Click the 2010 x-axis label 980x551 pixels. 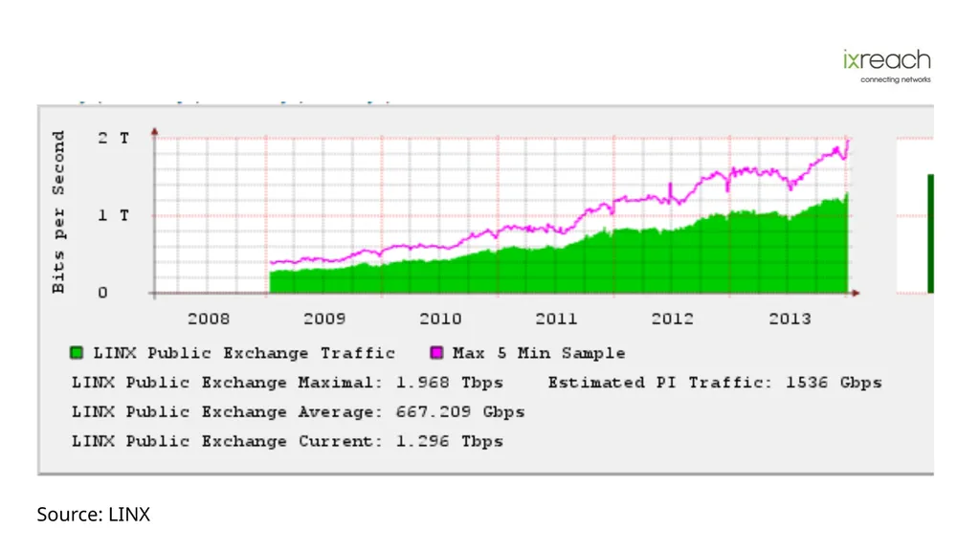pyautogui.click(x=440, y=319)
